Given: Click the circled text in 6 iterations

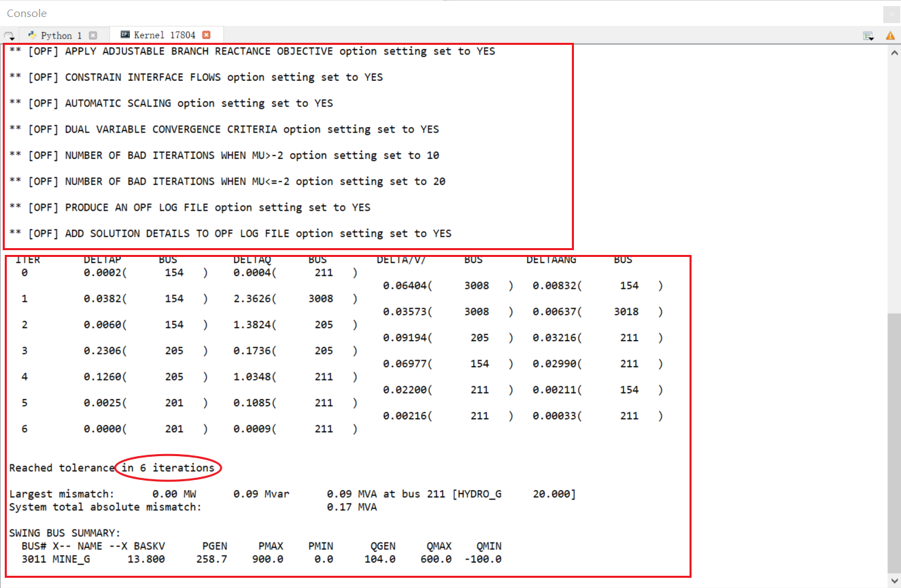Looking at the screenshot, I should click(x=169, y=468).
